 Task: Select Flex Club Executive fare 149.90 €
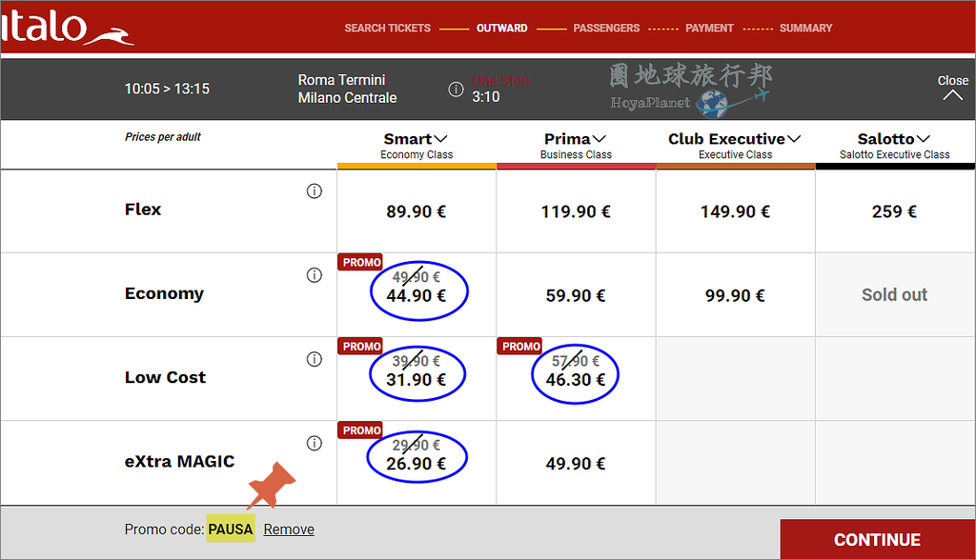point(735,211)
